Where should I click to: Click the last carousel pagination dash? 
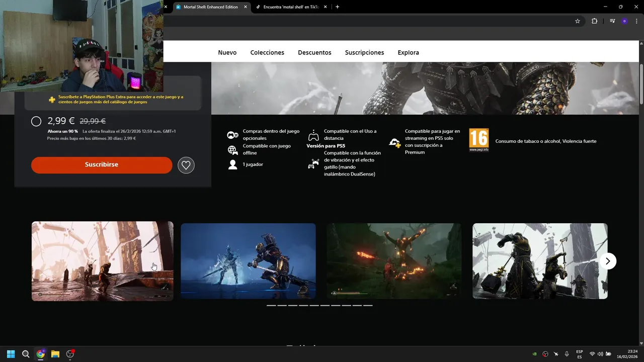point(368,305)
